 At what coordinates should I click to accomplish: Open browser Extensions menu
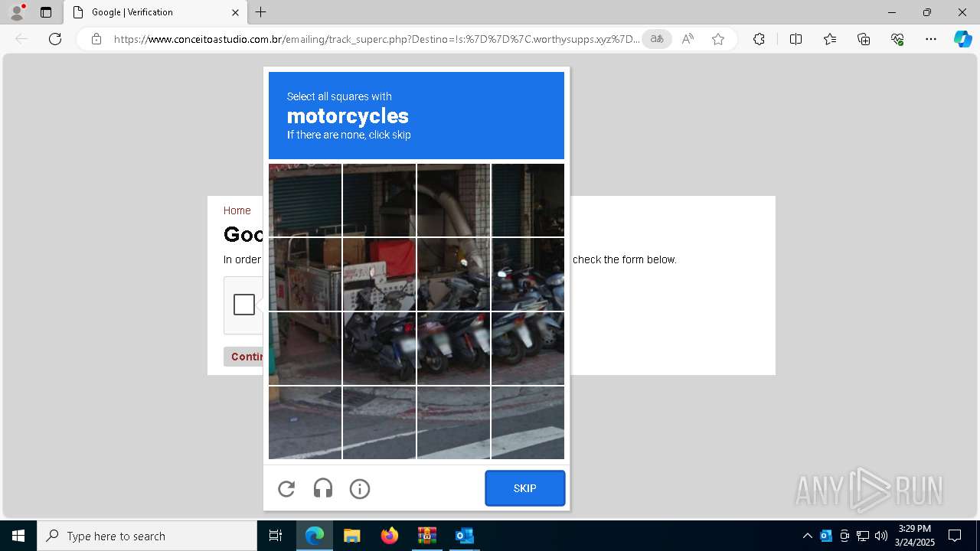(x=759, y=39)
